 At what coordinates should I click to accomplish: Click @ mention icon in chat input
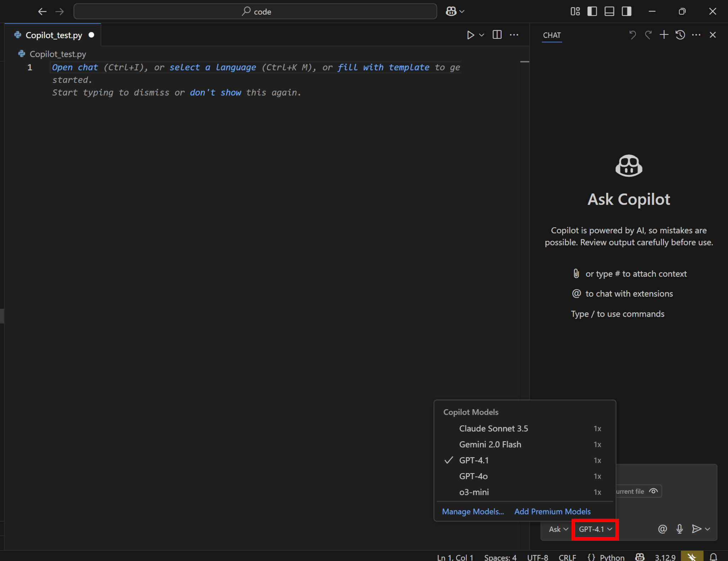(x=662, y=529)
